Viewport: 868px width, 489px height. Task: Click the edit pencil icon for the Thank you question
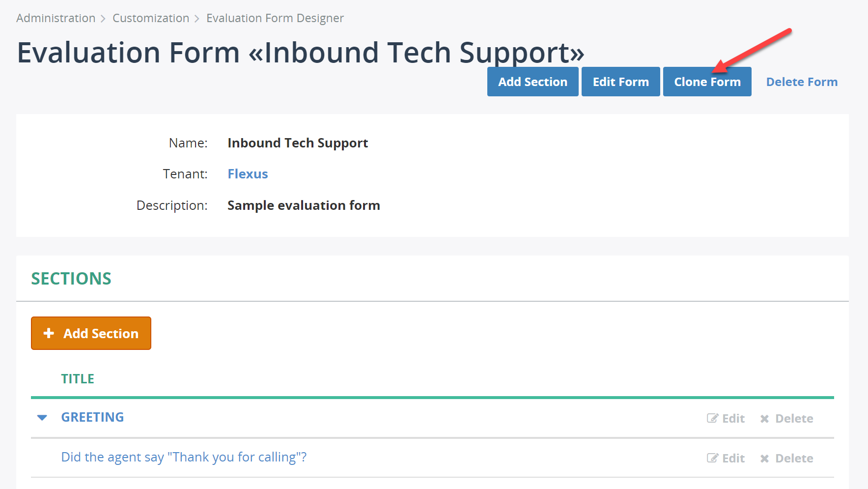click(x=712, y=458)
